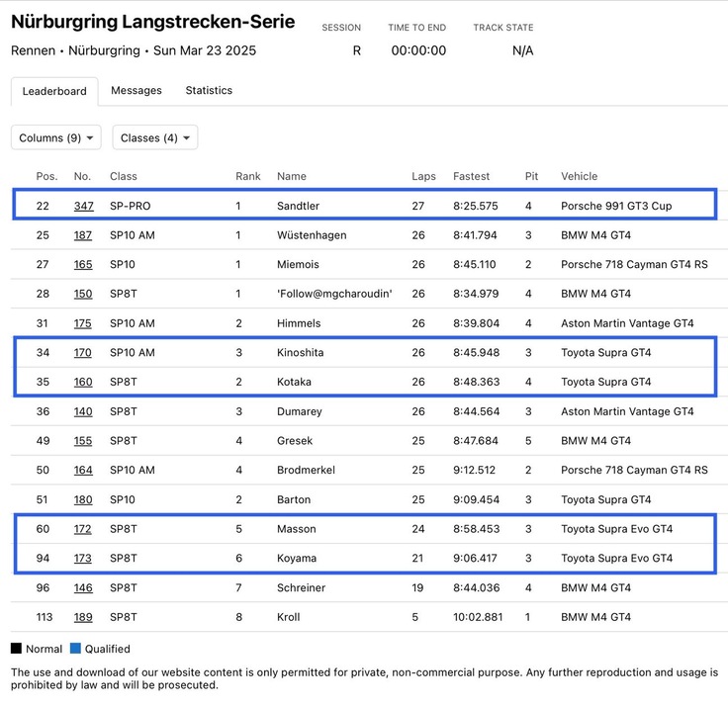Open car number 170 details
Viewport: 728px width, 708px height.
pos(83,353)
